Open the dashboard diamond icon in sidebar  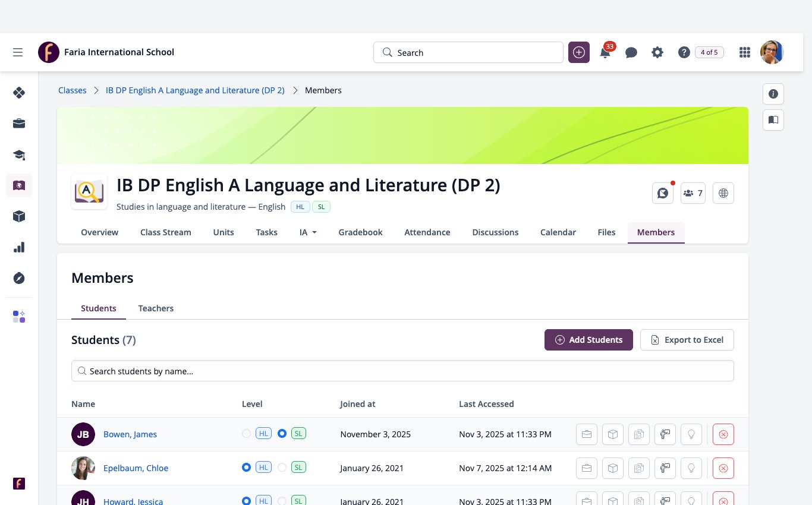19,92
